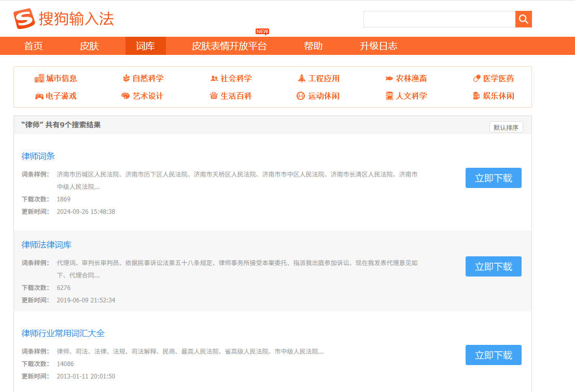The width and height of the screenshot is (575, 392).
Task: Open 艺术设计 category link
Action: pyautogui.click(x=148, y=96)
